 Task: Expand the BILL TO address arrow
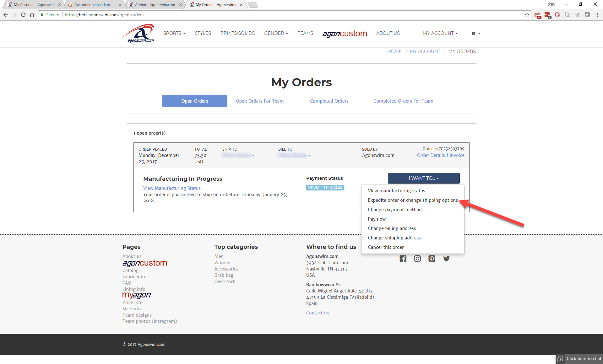point(309,155)
